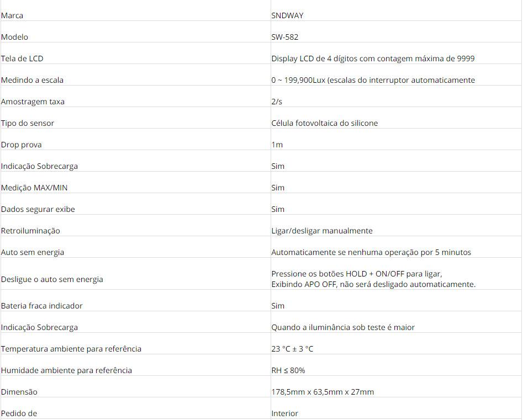Select the Célula fotovoltaica do silicone text
Image resolution: width=523 pixels, height=420 pixels.
(324, 123)
